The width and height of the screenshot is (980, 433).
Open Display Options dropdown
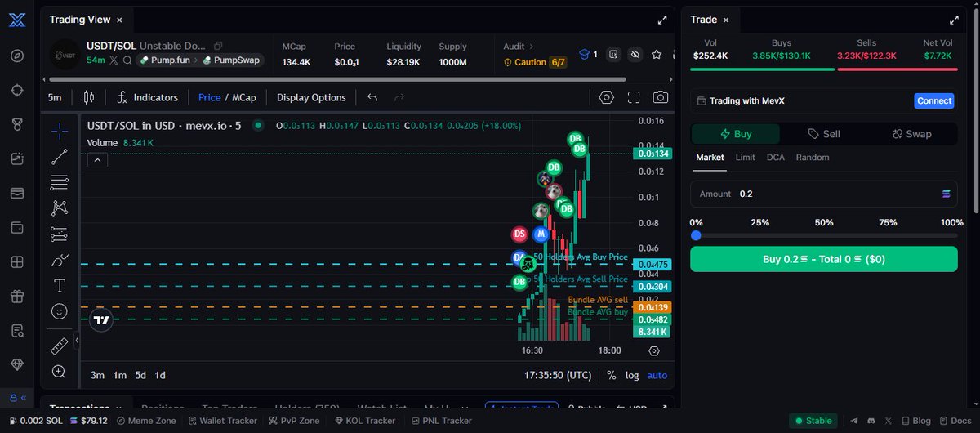[x=311, y=97]
